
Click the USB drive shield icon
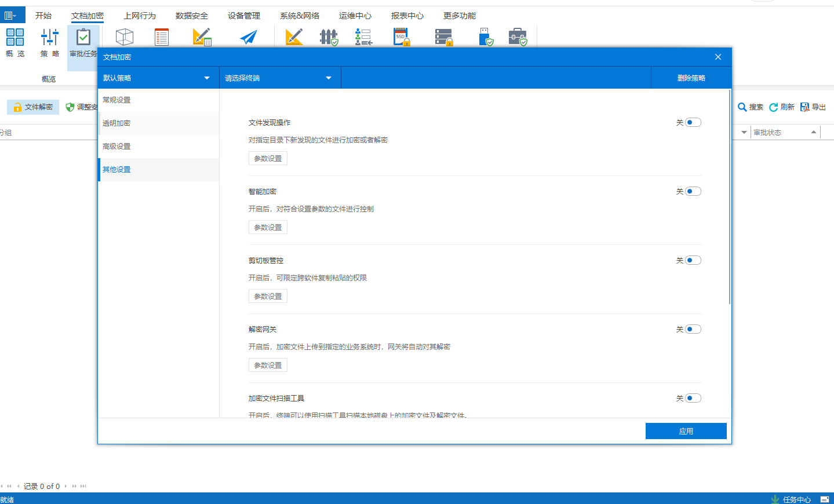tap(486, 38)
